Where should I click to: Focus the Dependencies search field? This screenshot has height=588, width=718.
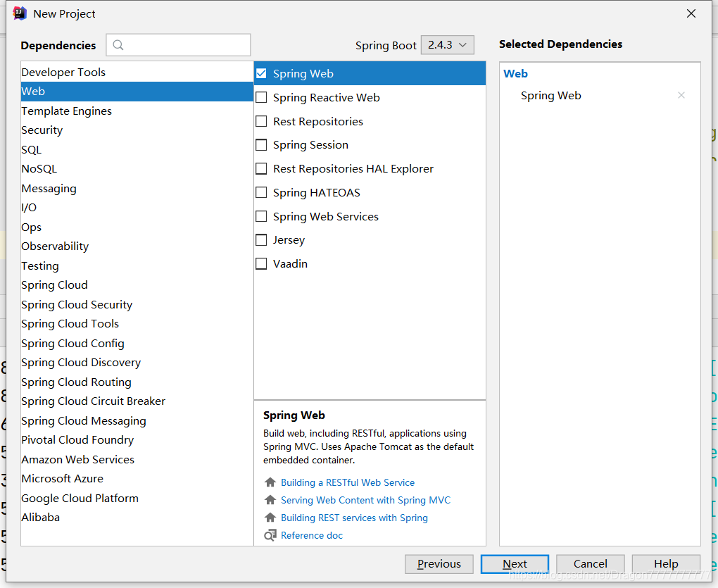178,45
